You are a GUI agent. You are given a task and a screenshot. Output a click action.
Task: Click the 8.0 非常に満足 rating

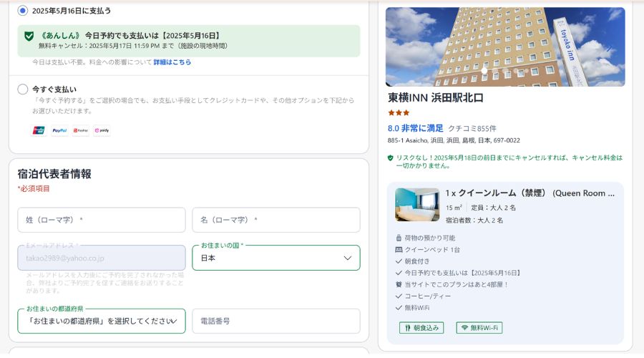[415, 128]
